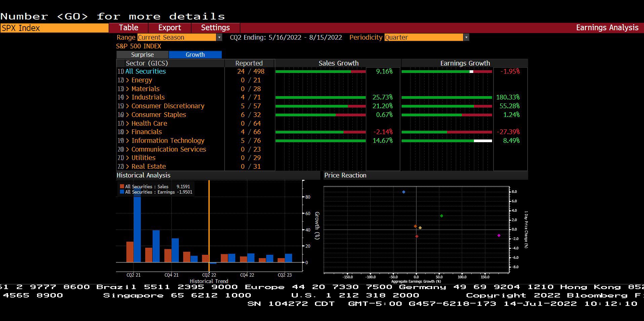
Task: Click Financials earnings growth -27.39%
Action: pyautogui.click(x=508, y=132)
